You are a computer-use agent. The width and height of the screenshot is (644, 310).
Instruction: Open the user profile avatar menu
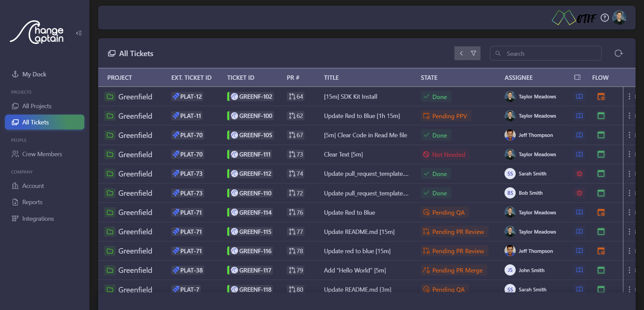pos(619,18)
